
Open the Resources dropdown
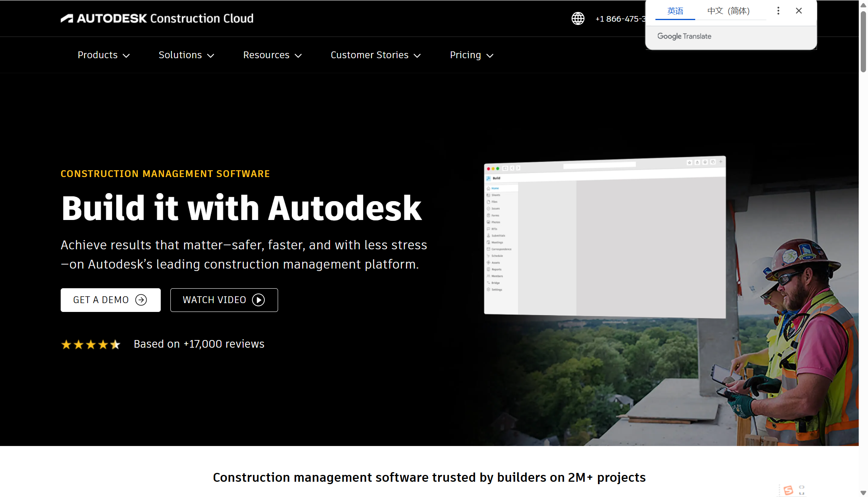point(272,55)
